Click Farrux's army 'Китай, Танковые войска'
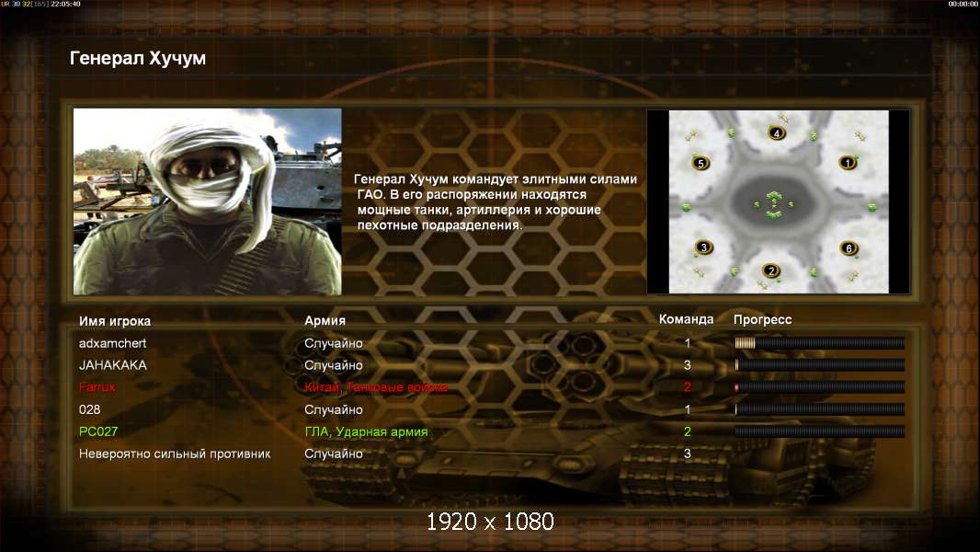The height and width of the screenshot is (552, 980). pyautogui.click(x=376, y=387)
